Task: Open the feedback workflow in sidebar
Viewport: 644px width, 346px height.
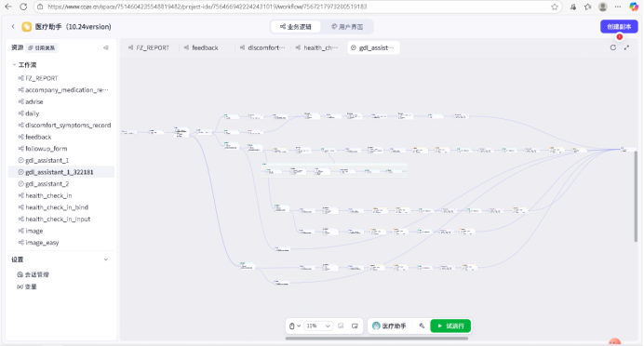Action: [x=60, y=137]
